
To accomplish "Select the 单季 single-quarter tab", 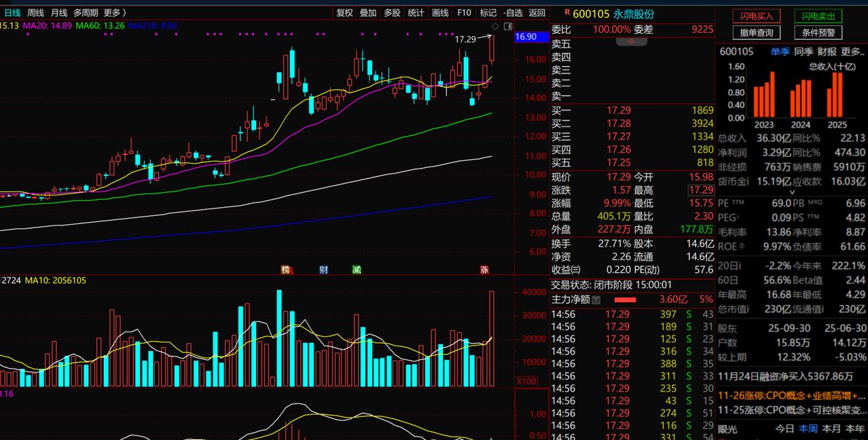I will tap(780, 52).
